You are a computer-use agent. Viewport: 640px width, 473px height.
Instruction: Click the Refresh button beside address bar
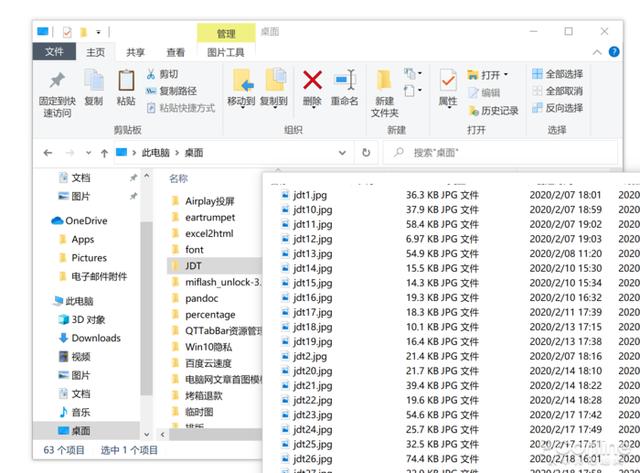pyautogui.click(x=366, y=153)
